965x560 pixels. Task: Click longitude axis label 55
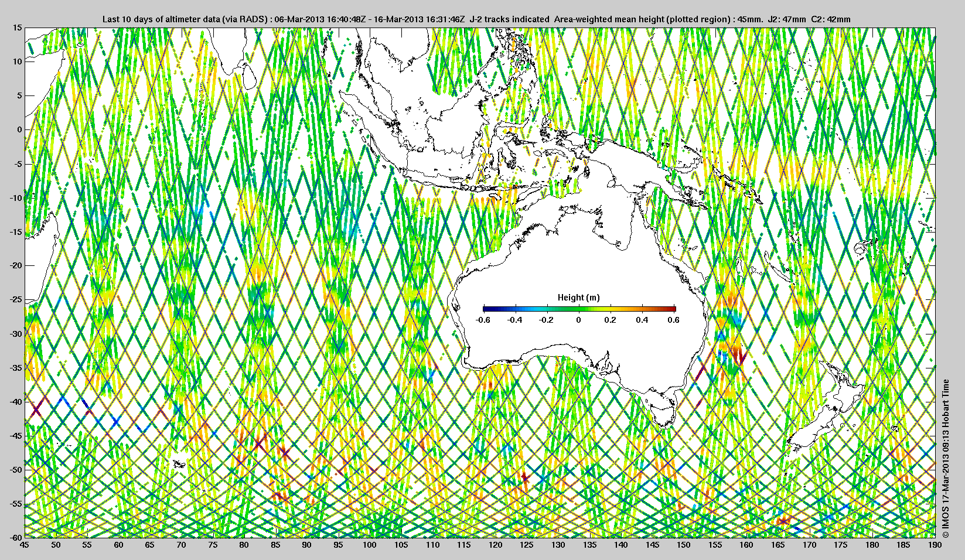click(87, 545)
